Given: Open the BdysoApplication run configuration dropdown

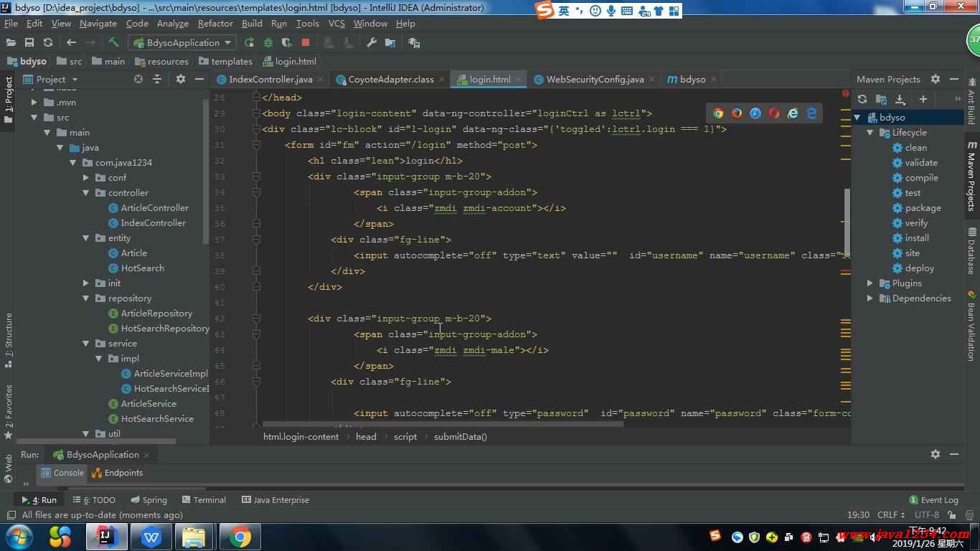Looking at the screenshot, I should click(182, 43).
